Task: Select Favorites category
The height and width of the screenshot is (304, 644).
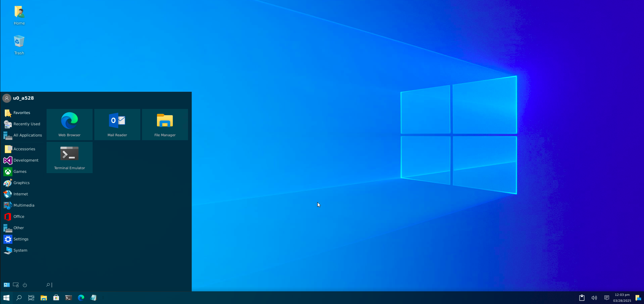Action: tap(23, 113)
